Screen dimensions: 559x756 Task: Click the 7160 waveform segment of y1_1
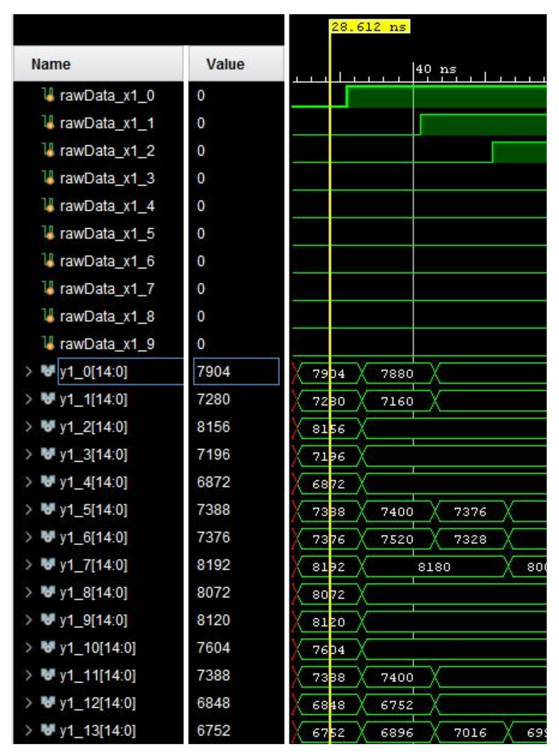tap(399, 401)
